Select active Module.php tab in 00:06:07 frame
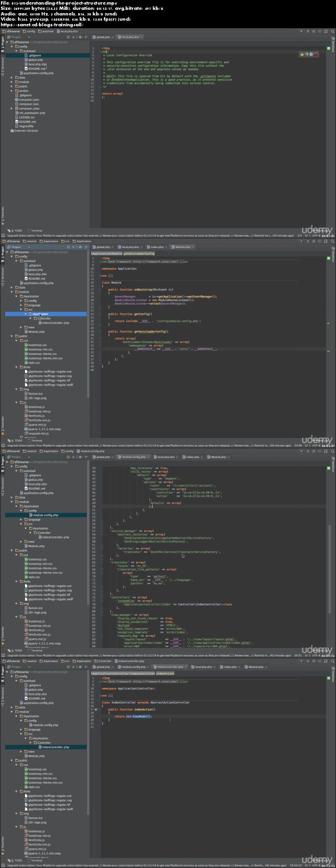This screenshot has height=868, width=336. 183,247
